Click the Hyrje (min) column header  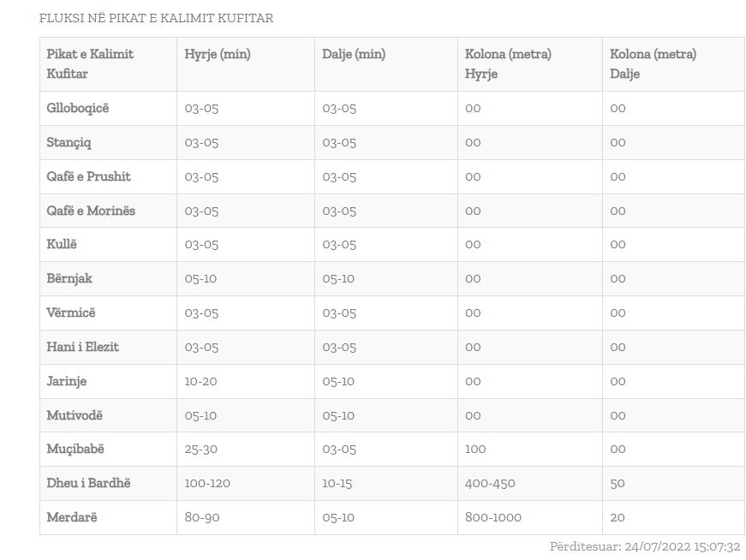[218, 54]
